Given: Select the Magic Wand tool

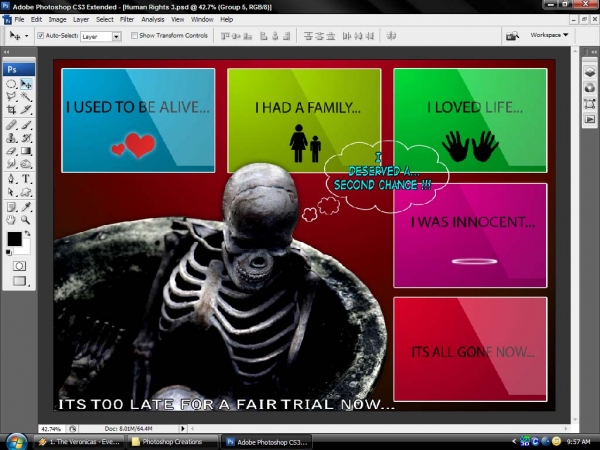Looking at the screenshot, I should [x=26, y=96].
